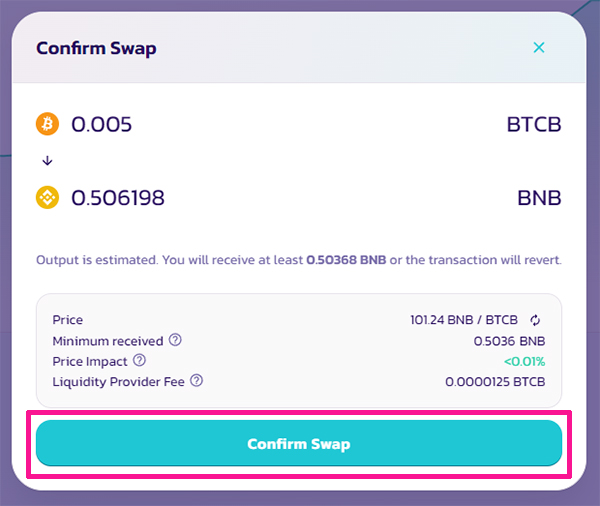
Task: Click the 0.005 BTCB amount
Action: coord(102,124)
